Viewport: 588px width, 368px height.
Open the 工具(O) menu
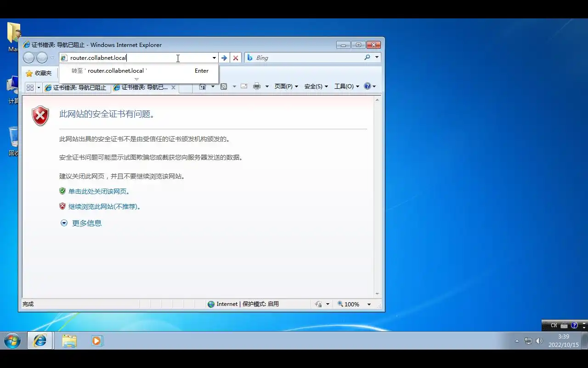tap(347, 86)
